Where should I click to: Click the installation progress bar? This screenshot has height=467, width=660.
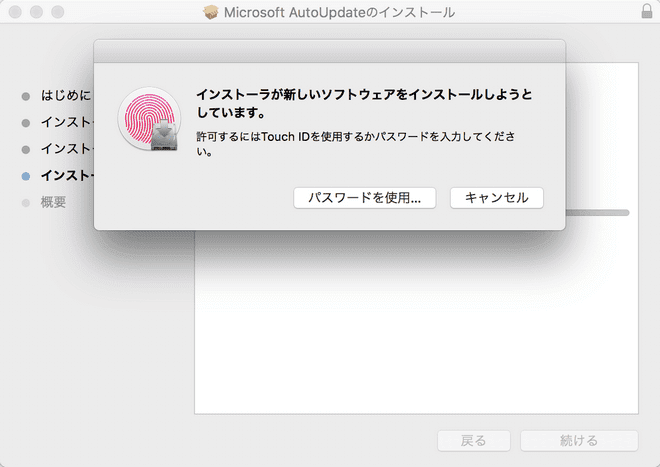(x=597, y=213)
